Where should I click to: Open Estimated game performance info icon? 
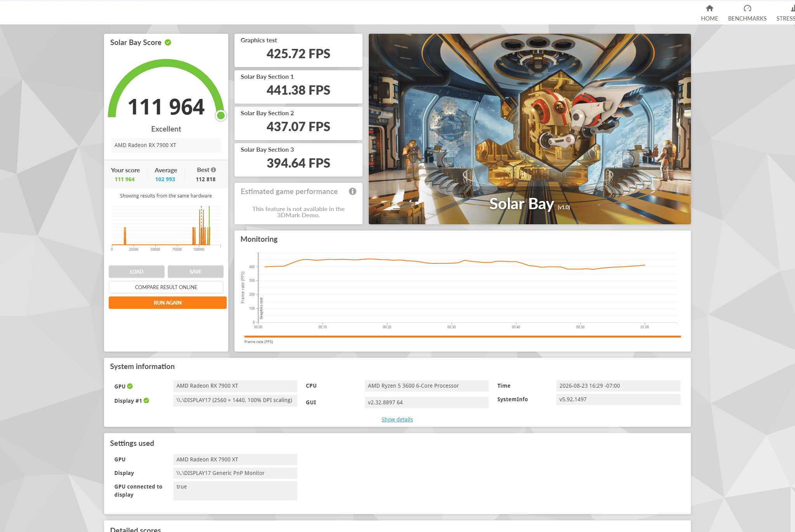pos(352,191)
